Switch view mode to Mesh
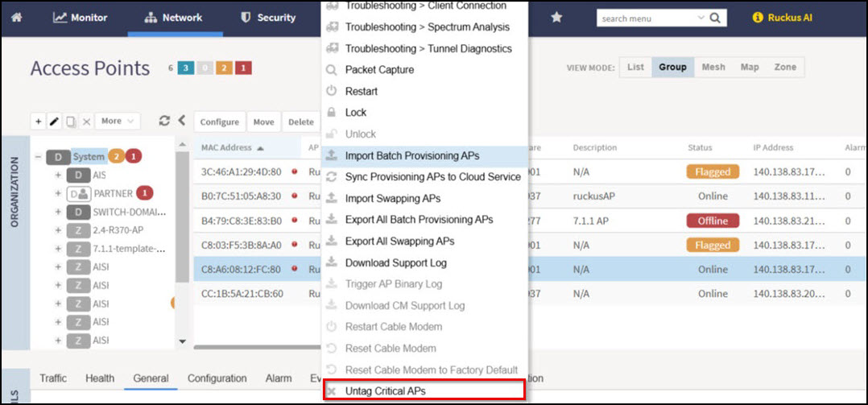This screenshot has height=405, width=868. pyautogui.click(x=713, y=67)
